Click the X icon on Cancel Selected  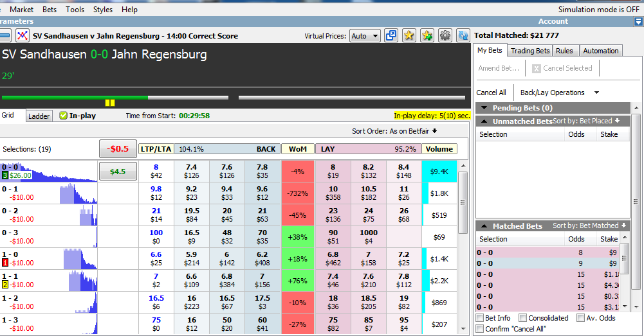pyautogui.click(x=536, y=69)
